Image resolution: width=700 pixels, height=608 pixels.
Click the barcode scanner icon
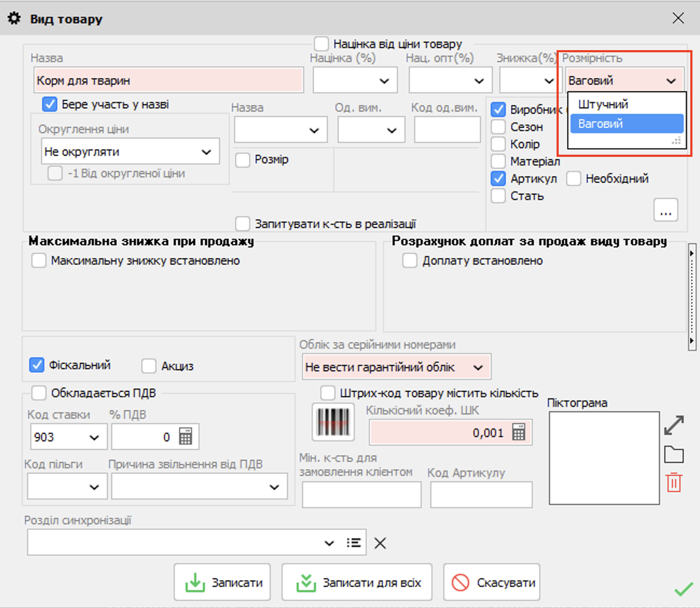pos(333,422)
